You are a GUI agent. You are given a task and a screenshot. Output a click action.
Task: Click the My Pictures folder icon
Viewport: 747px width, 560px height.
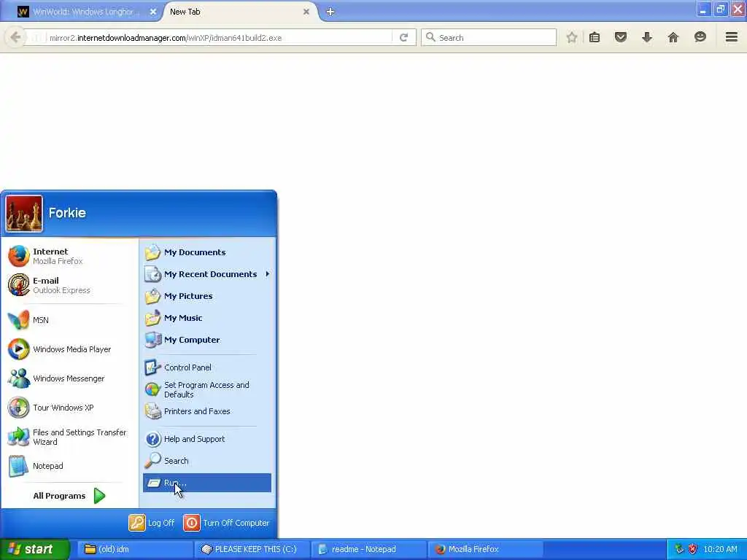click(x=153, y=296)
